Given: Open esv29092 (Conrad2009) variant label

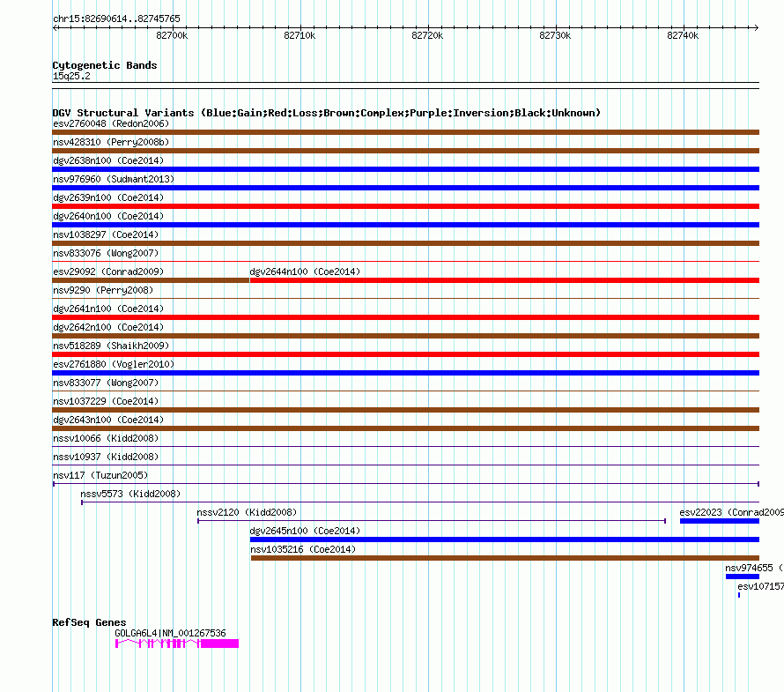Looking at the screenshot, I should pyautogui.click(x=108, y=272).
